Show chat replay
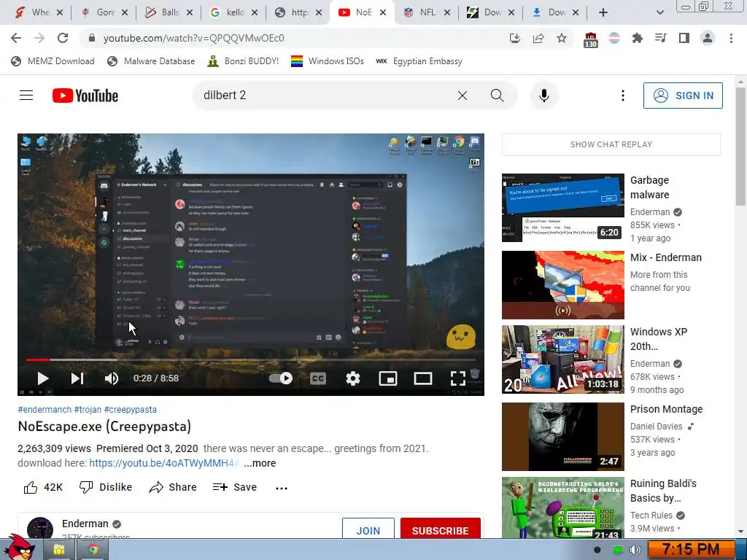747x560 pixels. pos(611,144)
